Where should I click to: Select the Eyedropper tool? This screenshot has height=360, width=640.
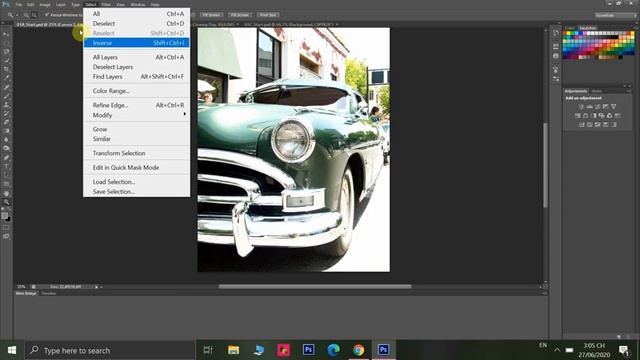click(6, 78)
